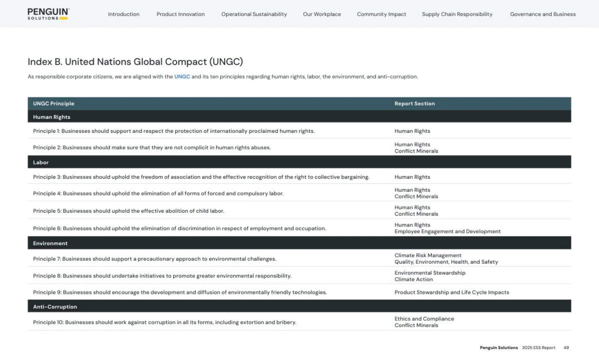Image resolution: width=599 pixels, height=364 pixels.
Task: Click the Penguin Solutions footer text
Action: (499, 348)
